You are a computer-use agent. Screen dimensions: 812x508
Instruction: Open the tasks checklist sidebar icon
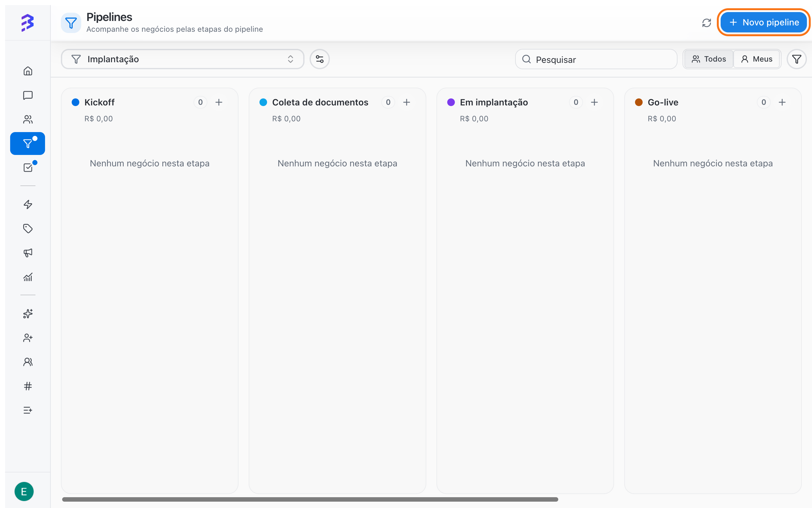28,168
